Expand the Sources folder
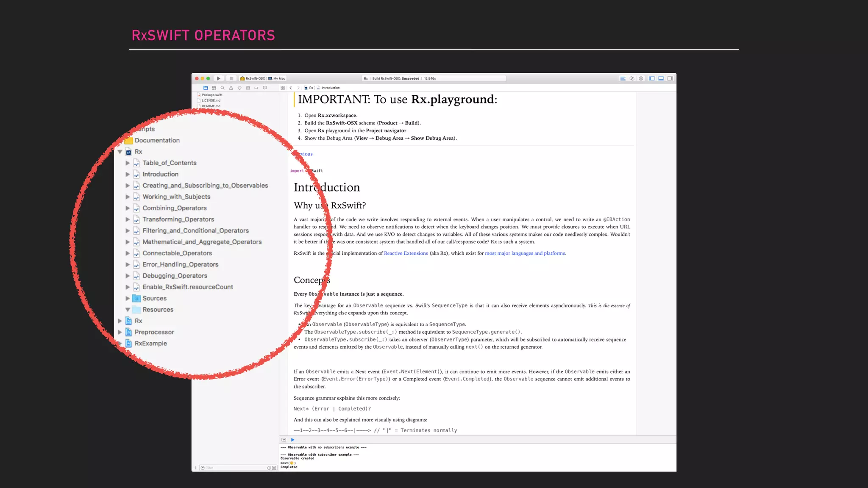This screenshot has width=868, height=488. tap(128, 298)
